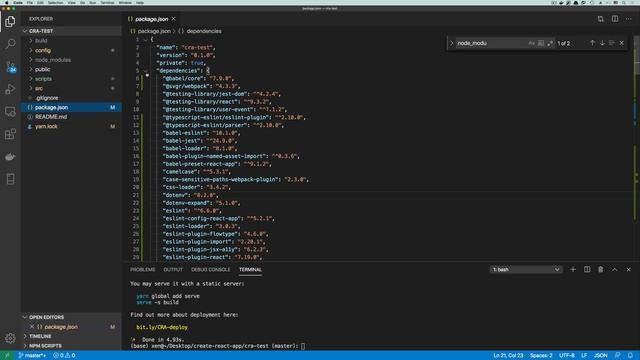Open the Extensions view
640x360 pixels.
[x=10, y=134]
